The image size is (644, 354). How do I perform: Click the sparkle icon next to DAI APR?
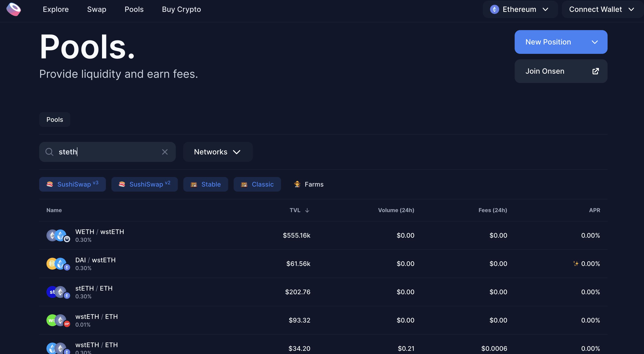pos(576,264)
